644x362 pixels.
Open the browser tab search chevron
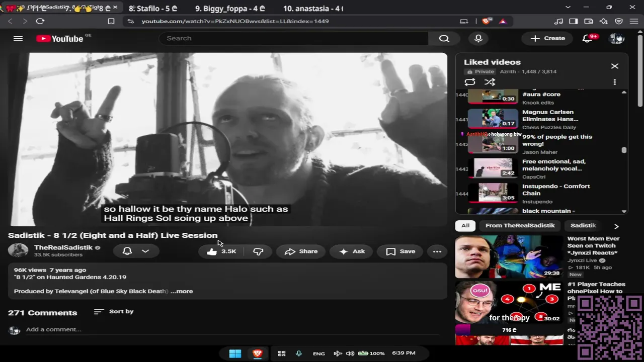pos(568,7)
